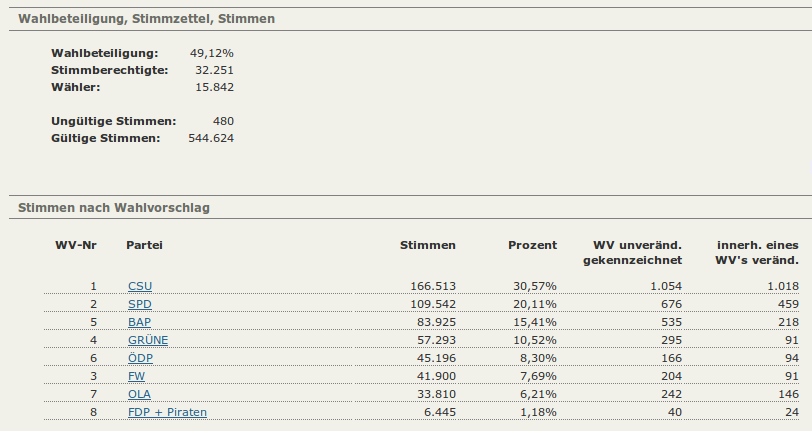812x431 pixels.
Task: Follow the GRÜNE party link
Action: tap(147, 340)
